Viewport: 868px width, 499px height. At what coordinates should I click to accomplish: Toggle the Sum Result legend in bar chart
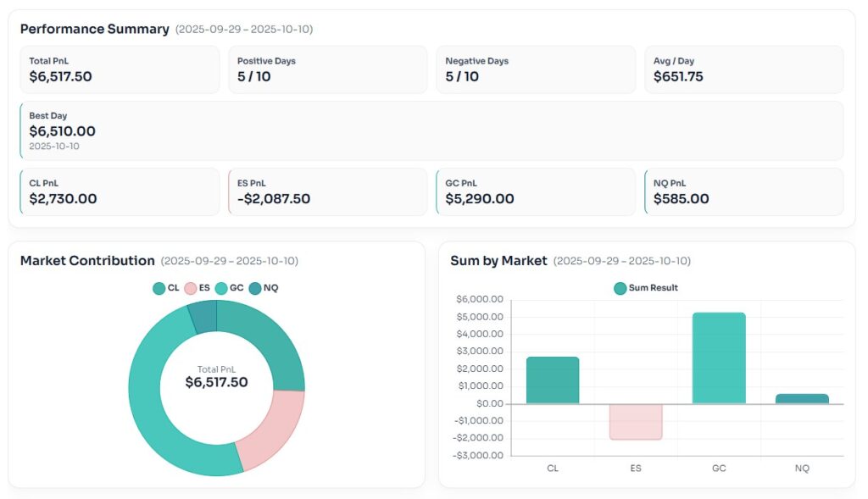pyautogui.click(x=646, y=288)
